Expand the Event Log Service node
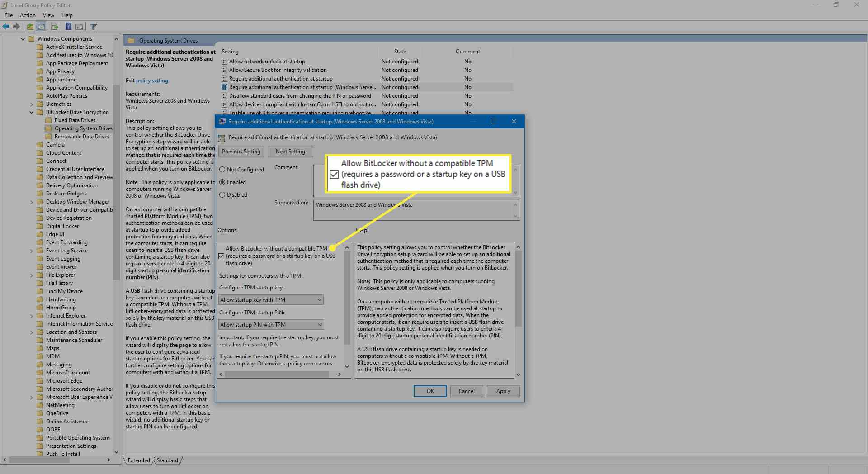868x474 pixels. (31, 251)
